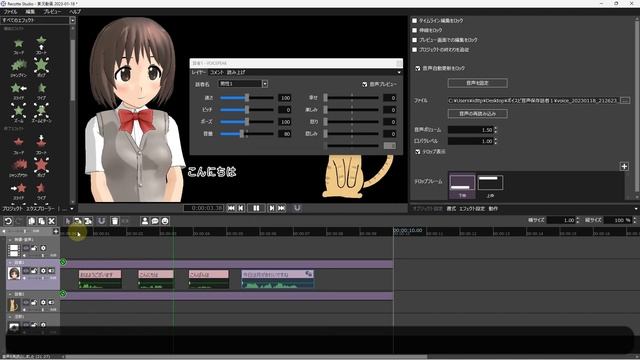
Task: Click the speech bubble comment icon
Action: pos(155,221)
